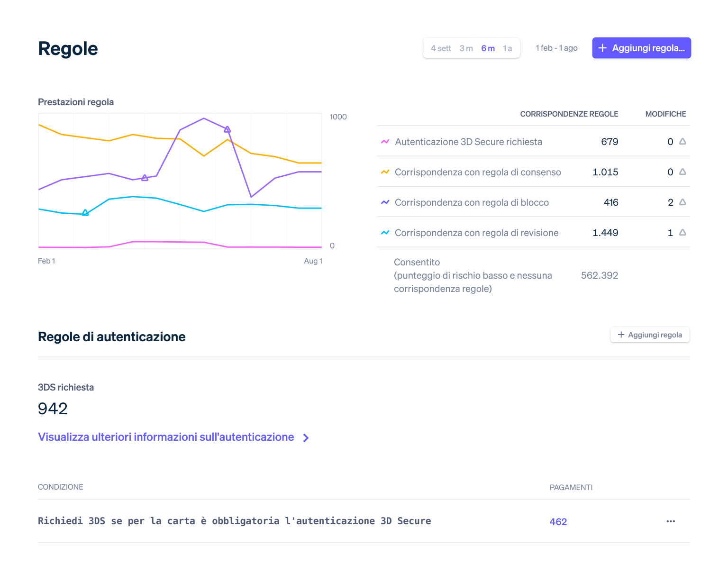Select the 4 sett time range

441,48
